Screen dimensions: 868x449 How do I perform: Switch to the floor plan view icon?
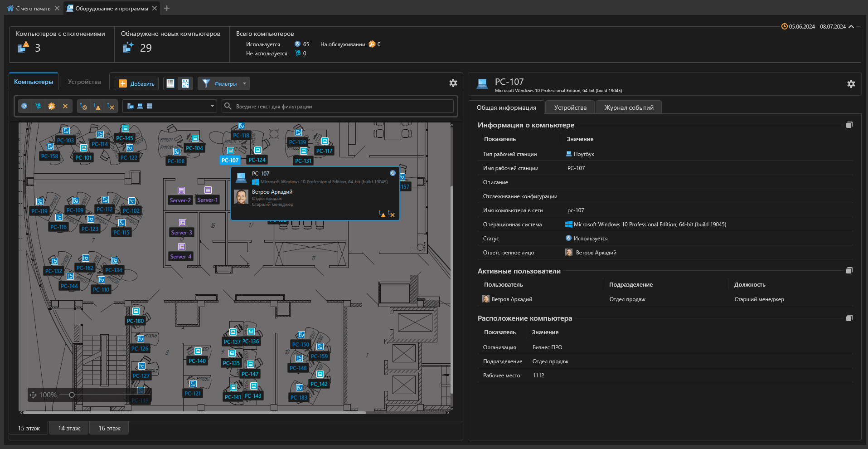click(185, 83)
